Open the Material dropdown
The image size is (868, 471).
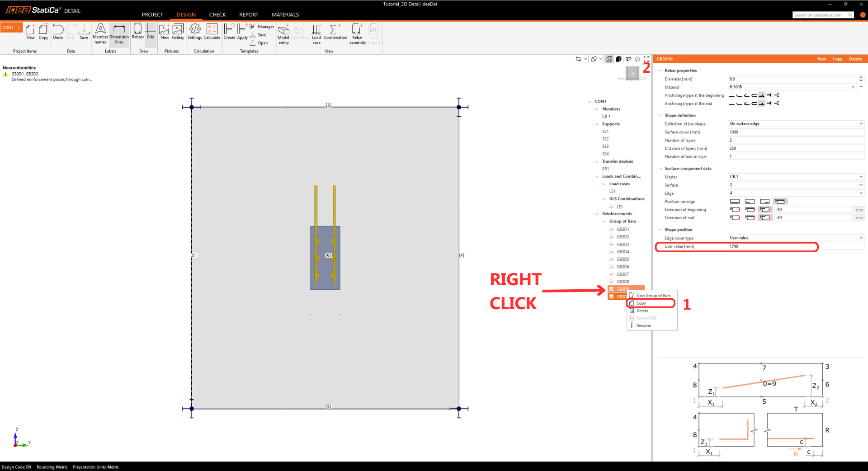792,87
